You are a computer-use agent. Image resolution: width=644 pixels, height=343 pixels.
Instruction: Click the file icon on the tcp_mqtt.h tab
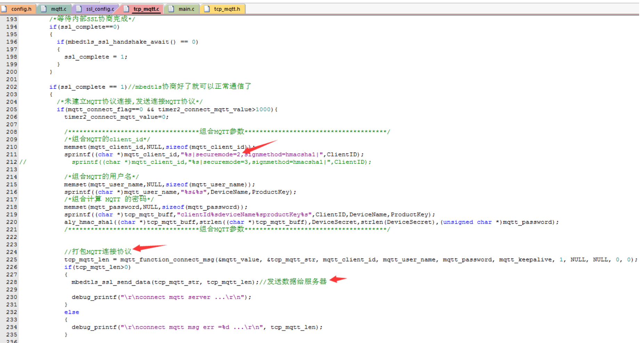[x=207, y=9]
